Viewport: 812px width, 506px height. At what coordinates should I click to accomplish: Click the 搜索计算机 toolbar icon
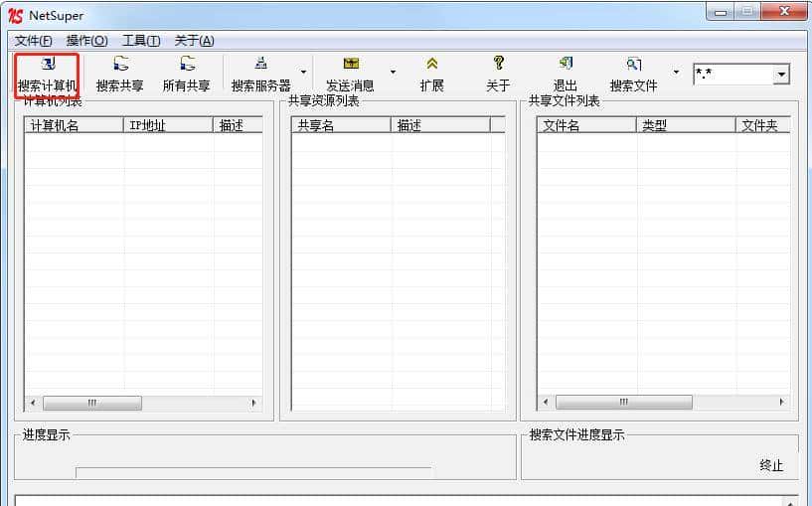[x=48, y=64]
